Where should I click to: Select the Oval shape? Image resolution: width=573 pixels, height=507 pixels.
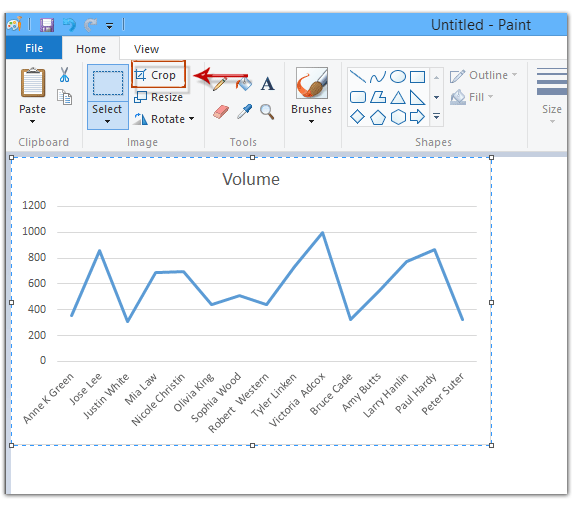398,77
